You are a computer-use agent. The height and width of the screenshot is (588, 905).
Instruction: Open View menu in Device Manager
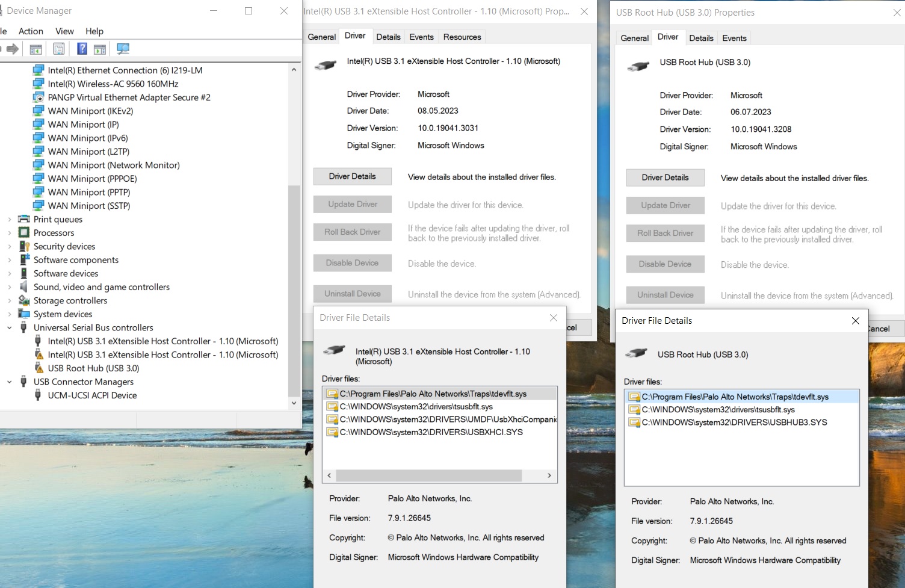(x=64, y=31)
